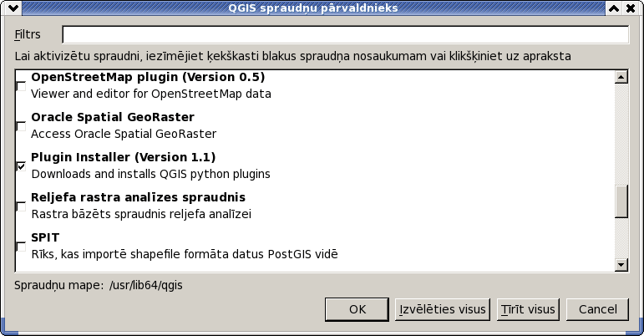Click the vertical scrollbar handle
Screen dimensions: 644x336
pyautogui.click(x=621, y=201)
